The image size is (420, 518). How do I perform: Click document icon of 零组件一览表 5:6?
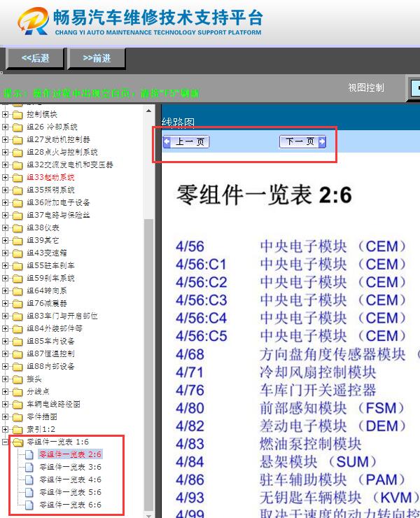tap(29, 492)
